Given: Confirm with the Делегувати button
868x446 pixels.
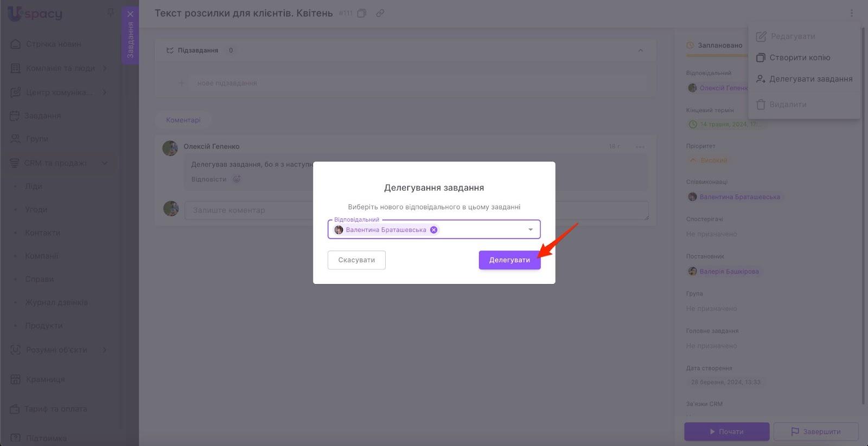Looking at the screenshot, I should [509, 260].
